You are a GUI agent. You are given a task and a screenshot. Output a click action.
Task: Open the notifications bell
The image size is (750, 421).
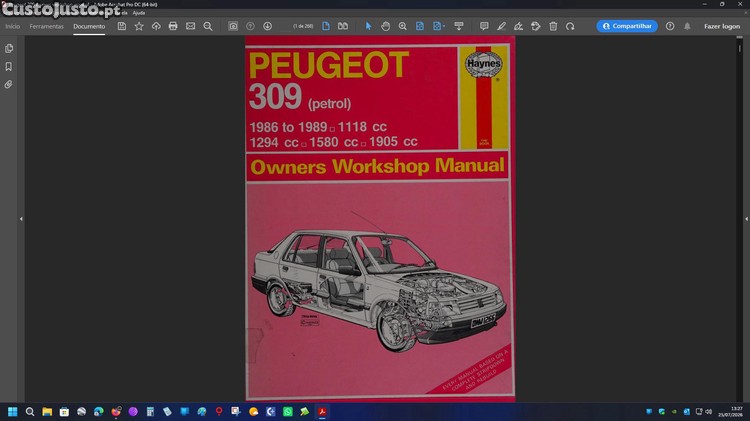pos(687,26)
